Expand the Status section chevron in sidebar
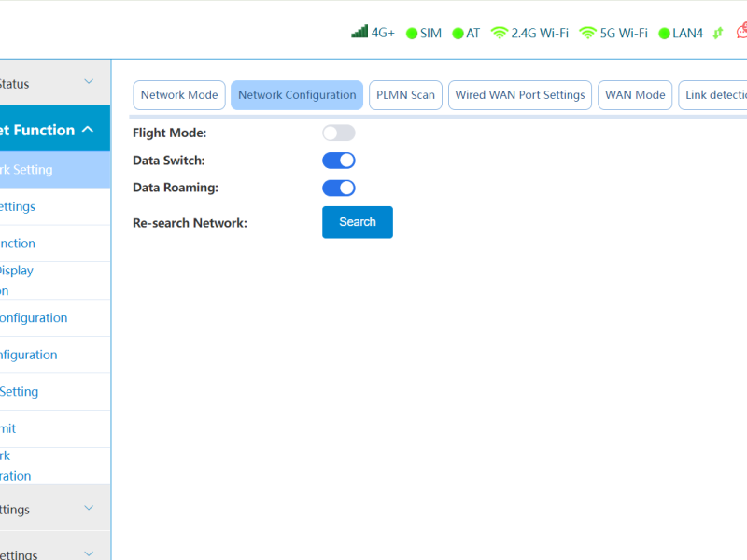Image resolution: width=747 pixels, height=560 pixels. (89, 83)
